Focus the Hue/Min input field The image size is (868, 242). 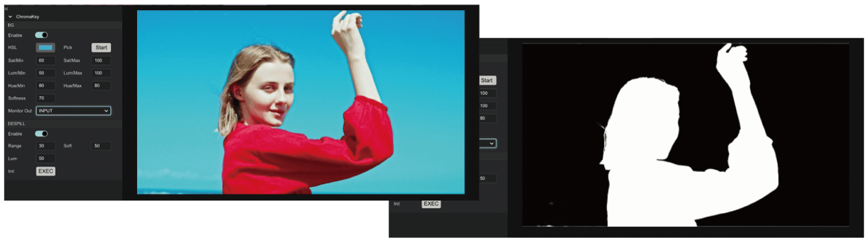click(45, 86)
